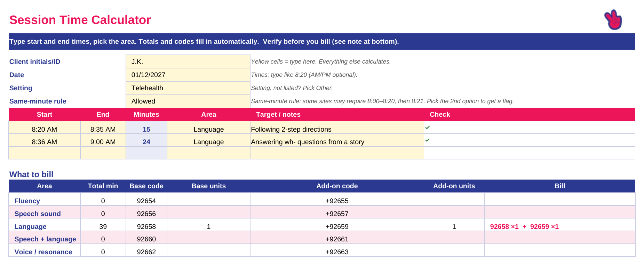Select the 8:35 AM end time cell

[103, 127]
